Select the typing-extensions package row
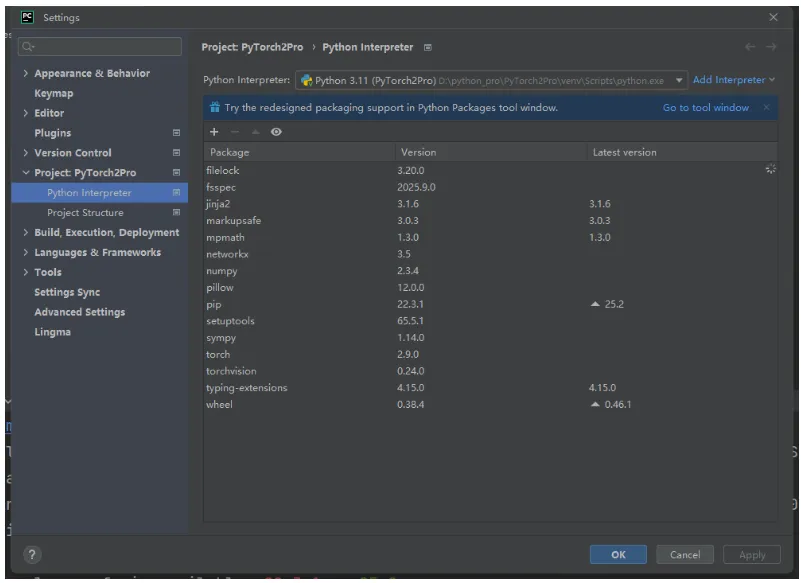801x583 pixels. point(490,388)
